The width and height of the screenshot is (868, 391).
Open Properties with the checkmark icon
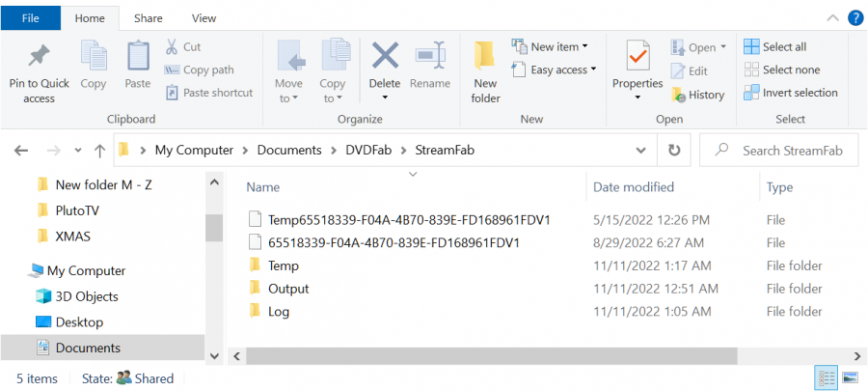[x=637, y=55]
